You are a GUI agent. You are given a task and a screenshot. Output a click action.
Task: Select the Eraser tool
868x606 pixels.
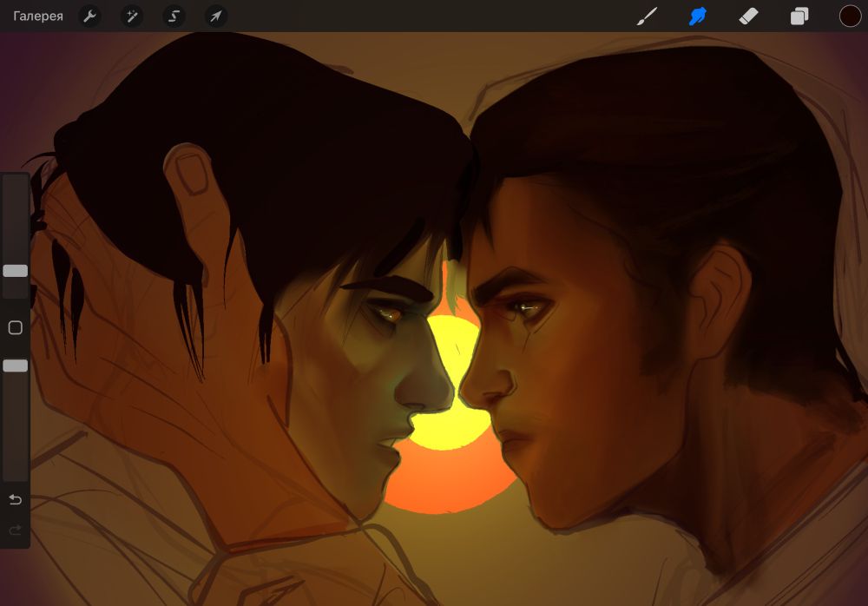[748, 16]
